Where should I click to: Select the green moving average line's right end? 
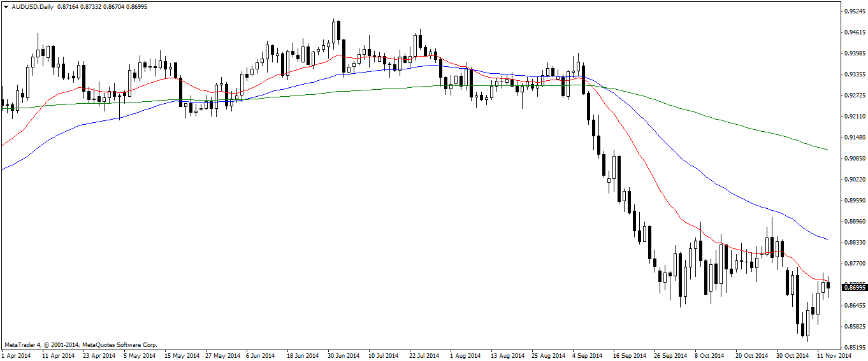pyautogui.click(x=827, y=150)
